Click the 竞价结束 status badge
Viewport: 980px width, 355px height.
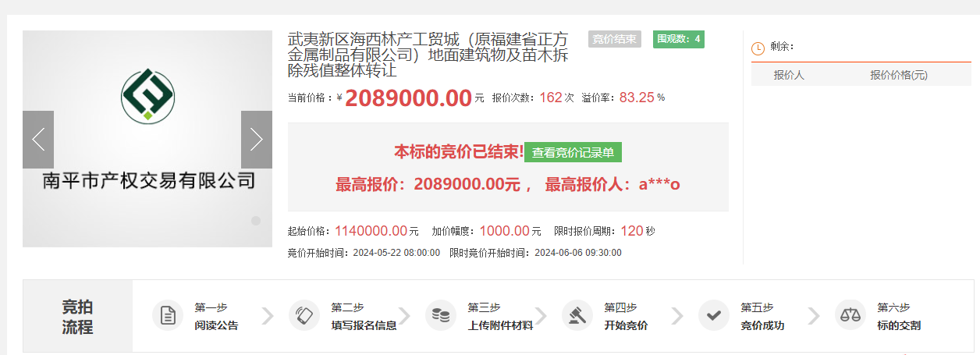pos(614,39)
